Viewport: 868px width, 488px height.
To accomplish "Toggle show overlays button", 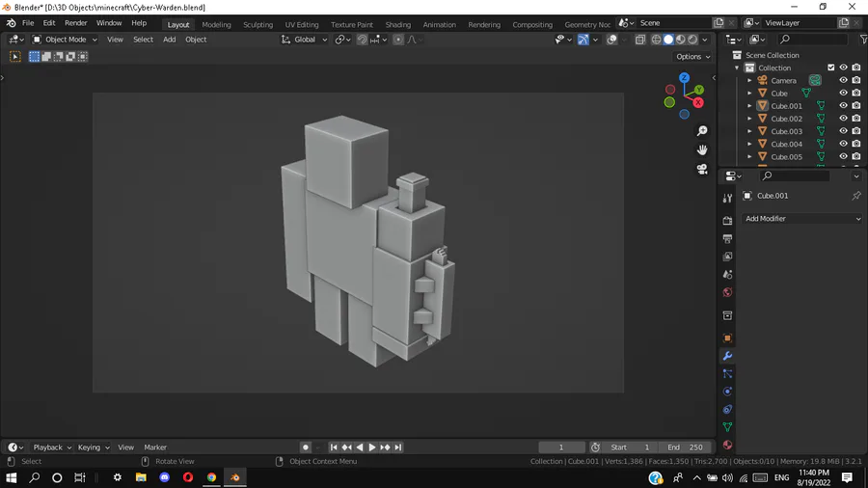I will pos(611,40).
